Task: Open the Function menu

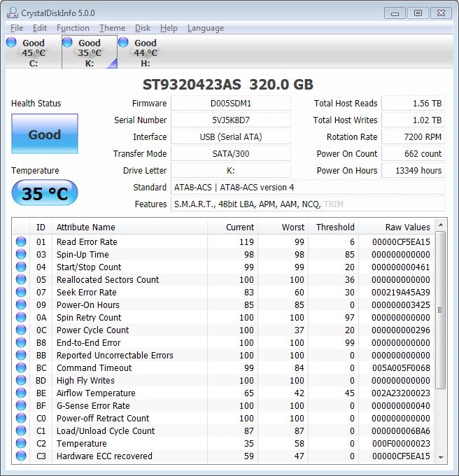Action: point(73,28)
